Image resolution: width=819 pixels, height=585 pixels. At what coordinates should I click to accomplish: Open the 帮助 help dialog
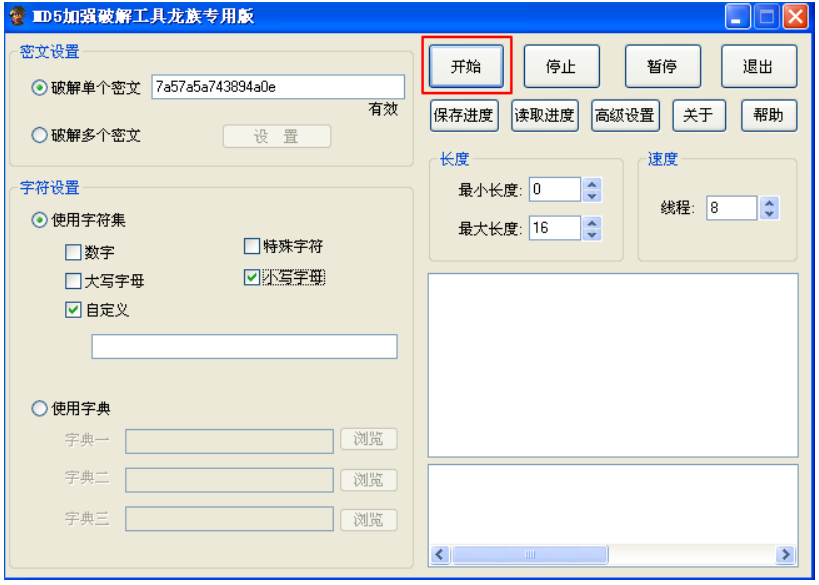pyautogui.click(x=767, y=115)
